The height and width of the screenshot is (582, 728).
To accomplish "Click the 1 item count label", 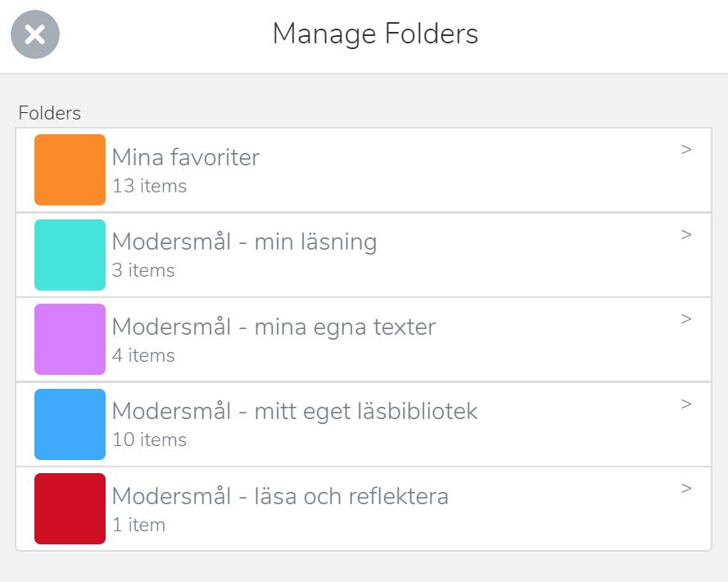I will [x=138, y=526].
